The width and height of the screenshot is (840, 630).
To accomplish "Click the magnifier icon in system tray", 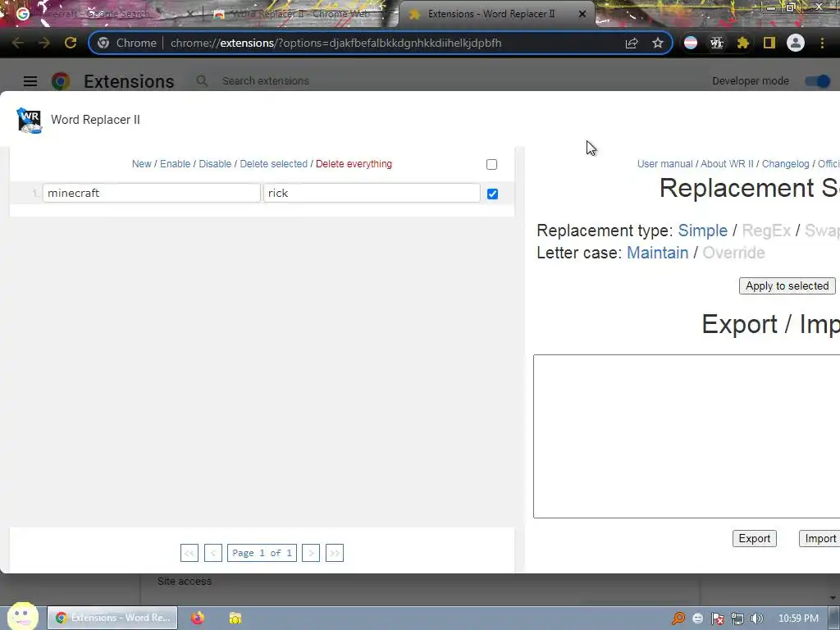I will pyautogui.click(x=678, y=619).
